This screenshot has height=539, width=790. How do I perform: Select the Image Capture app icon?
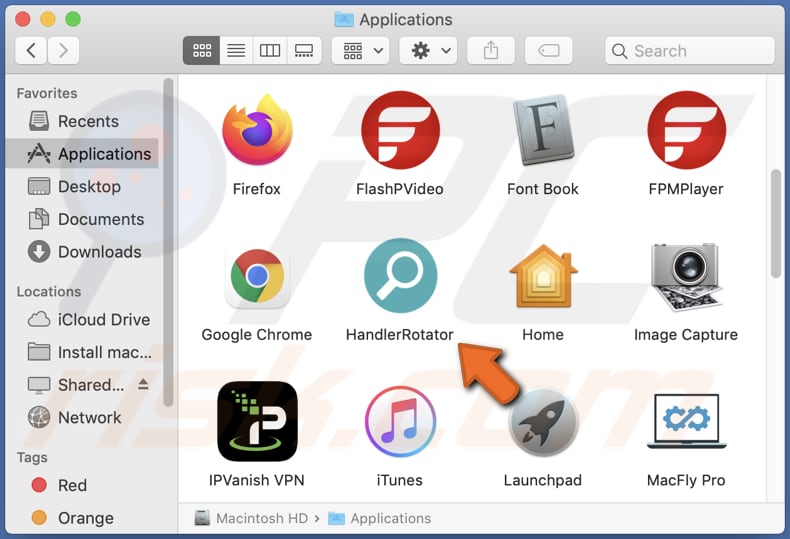686,277
